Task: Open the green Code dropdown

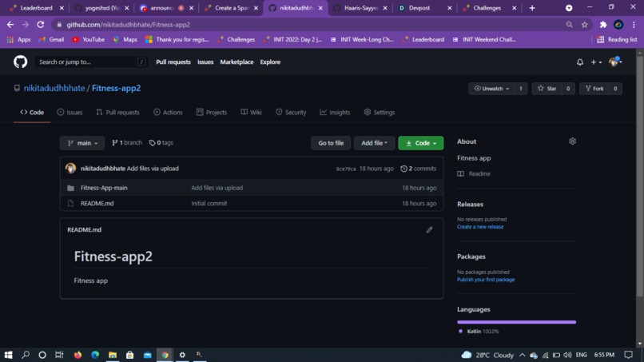Action: point(420,143)
